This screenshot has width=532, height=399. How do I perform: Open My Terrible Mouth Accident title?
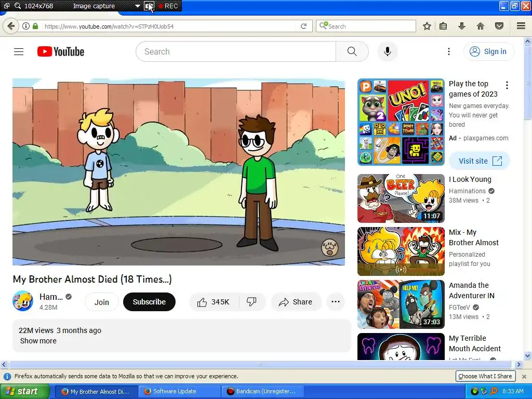tap(475, 343)
